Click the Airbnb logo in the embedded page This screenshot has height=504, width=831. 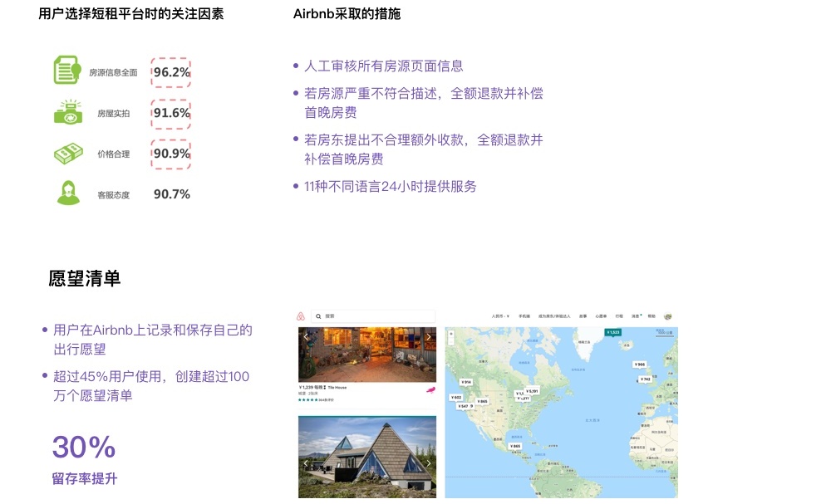pos(301,316)
